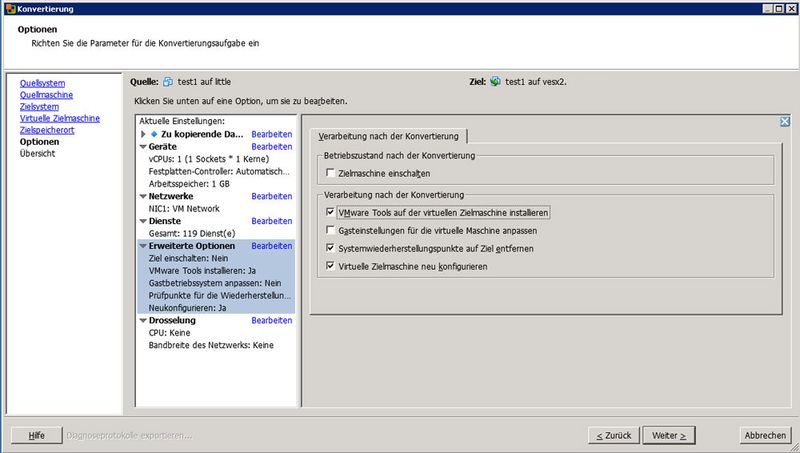
Task: Click the destination icon beside test1 auf vesx2
Action: coord(495,82)
